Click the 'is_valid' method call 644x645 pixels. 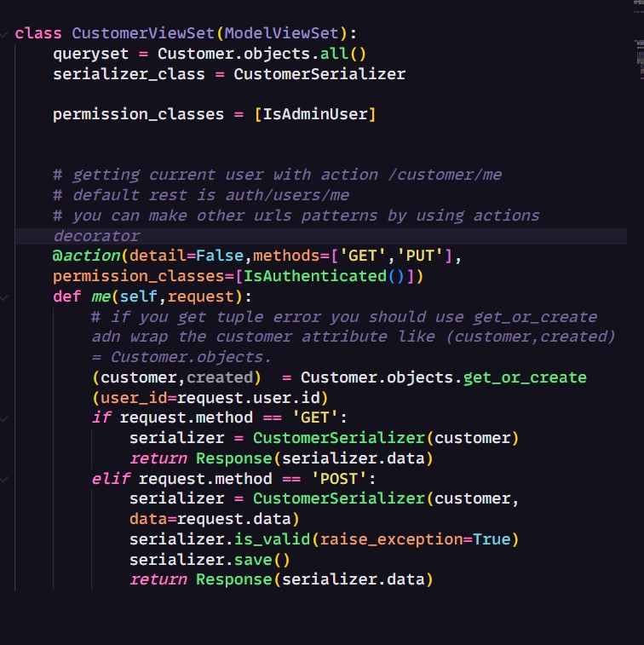tap(273, 539)
